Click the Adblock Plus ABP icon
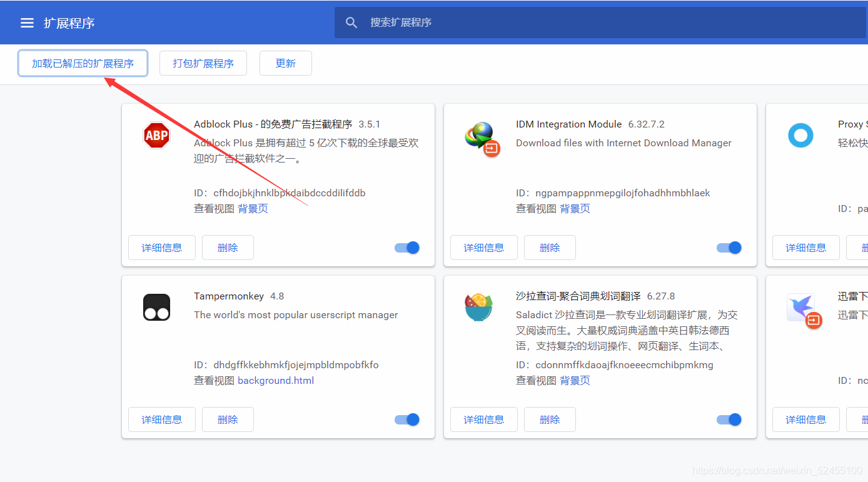 156,135
